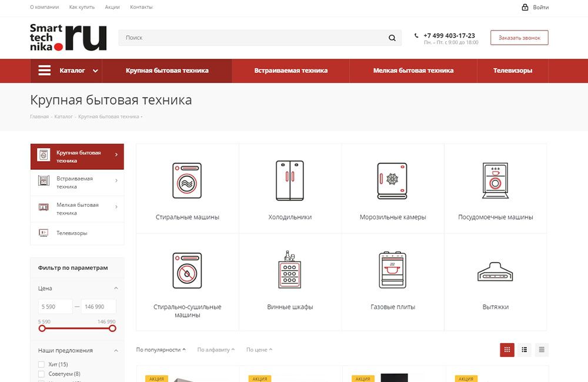Select the gas stove (Газовые плиты) icon
Viewport: 588px width, 382px height.
pyautogui.click(x=392, y=270)
